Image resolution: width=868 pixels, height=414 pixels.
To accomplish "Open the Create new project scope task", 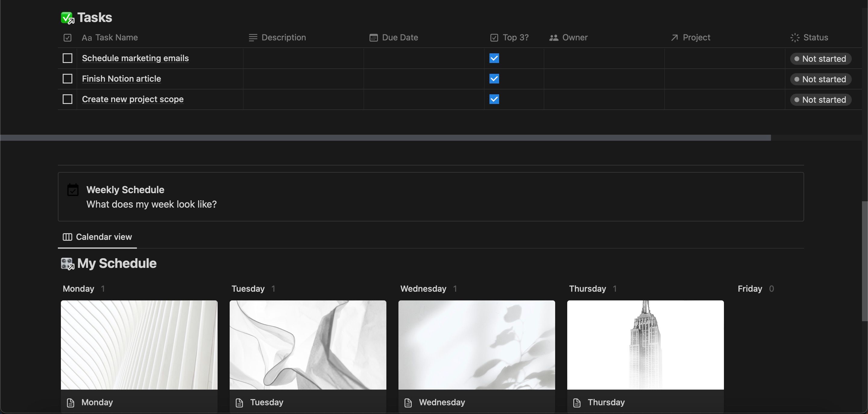I will pos(133,99).
